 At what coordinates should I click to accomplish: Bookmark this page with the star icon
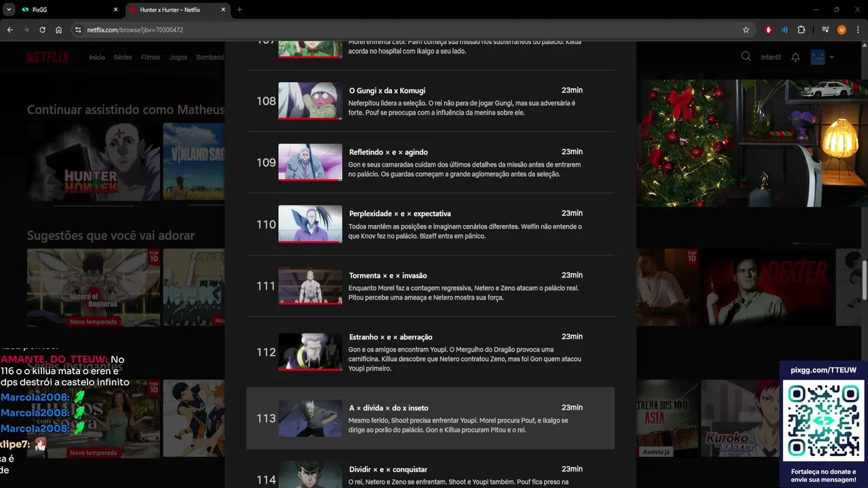point(746,30)
